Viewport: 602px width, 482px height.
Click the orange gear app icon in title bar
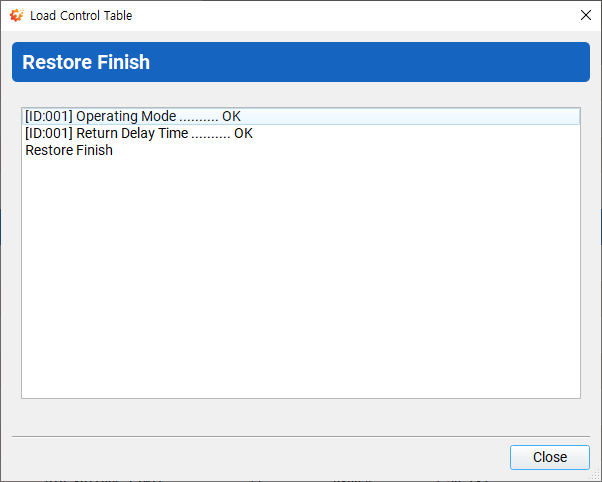coord(17,15)
